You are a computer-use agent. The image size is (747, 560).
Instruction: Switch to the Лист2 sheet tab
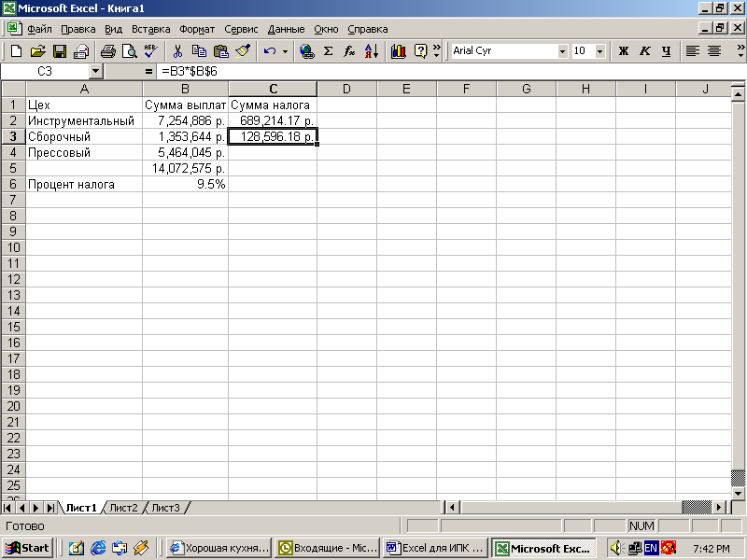[123, 508]
